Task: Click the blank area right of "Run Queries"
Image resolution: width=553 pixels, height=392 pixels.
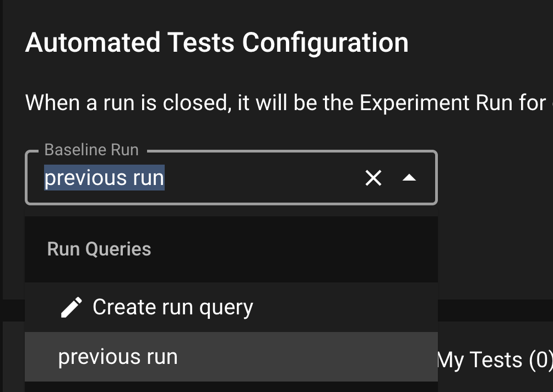Action: 292,249
